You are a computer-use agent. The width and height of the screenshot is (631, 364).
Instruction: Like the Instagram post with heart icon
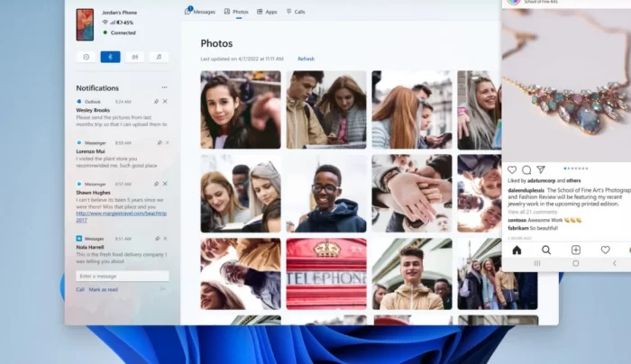tap(512, 169)
